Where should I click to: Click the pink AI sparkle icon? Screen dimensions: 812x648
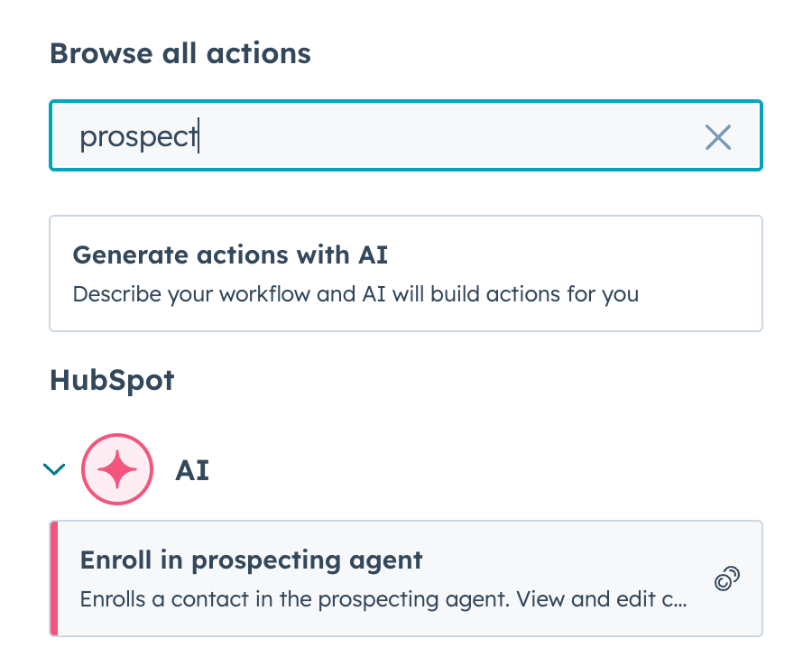(115, 469)
